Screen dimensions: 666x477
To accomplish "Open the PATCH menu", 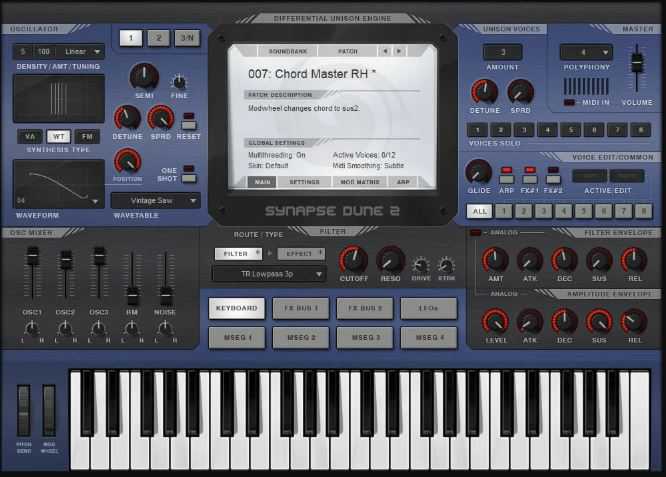I will click(347, 51).
